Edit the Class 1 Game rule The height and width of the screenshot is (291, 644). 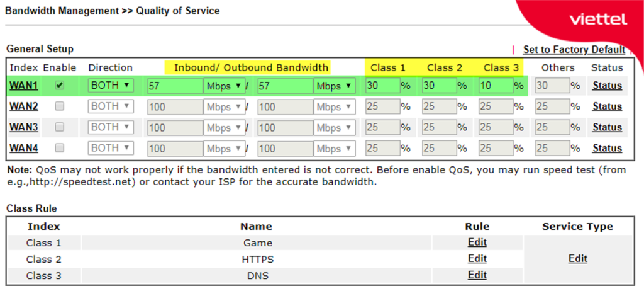[477, 242]
